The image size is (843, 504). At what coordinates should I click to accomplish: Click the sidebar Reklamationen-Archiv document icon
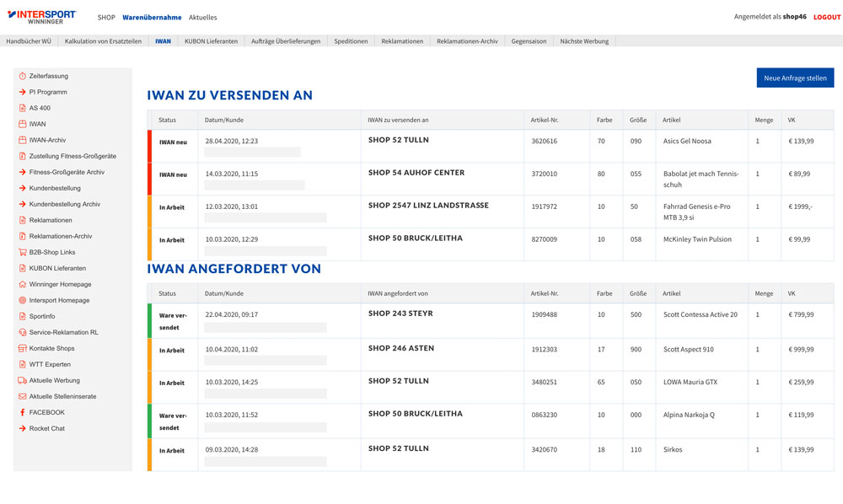pos(23,237)
